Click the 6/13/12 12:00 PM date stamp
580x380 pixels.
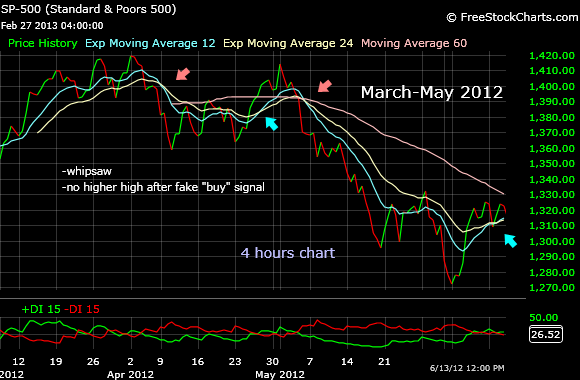(467, 368)
